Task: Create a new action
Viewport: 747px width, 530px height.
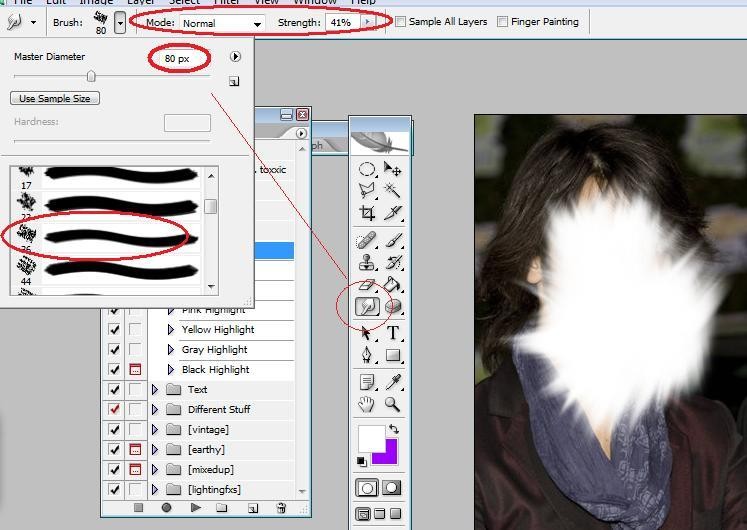Action: tap(252, 508)
